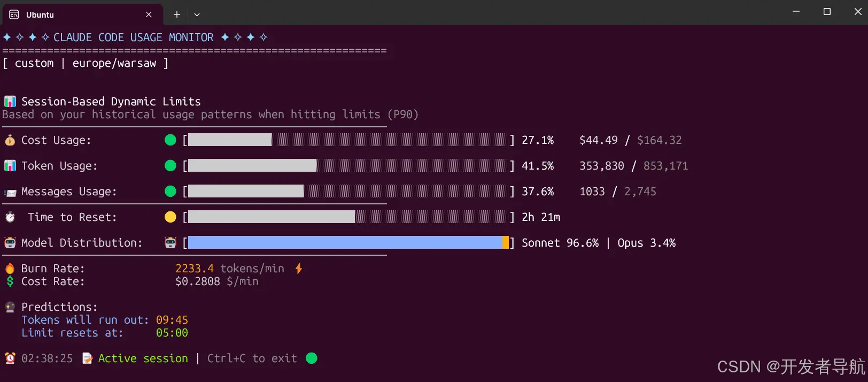Click the dollar sign Cost Rate icon
Image resolution: width=868 pixels, height=382 pixels.
tap(10, 281)
